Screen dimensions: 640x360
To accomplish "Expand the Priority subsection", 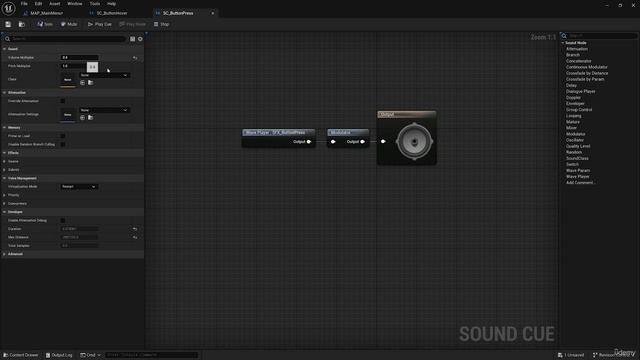I will (x=4, y=195).
